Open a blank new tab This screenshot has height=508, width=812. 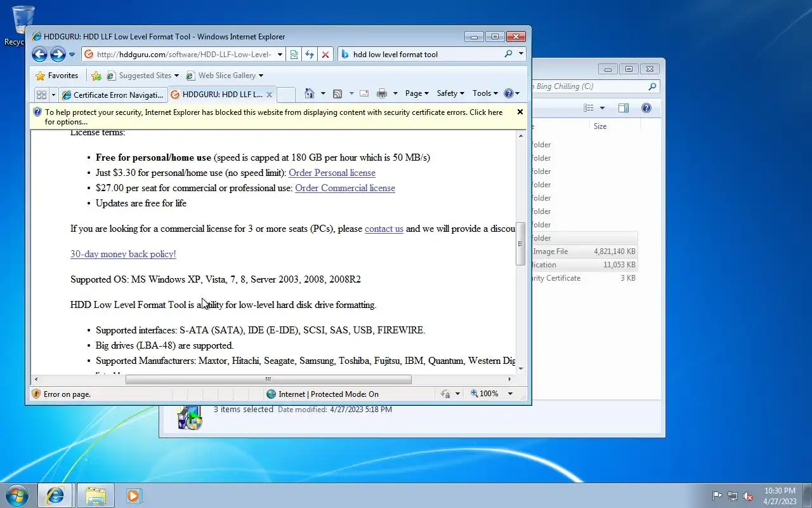pyautogui.click(x=286, y=95)
